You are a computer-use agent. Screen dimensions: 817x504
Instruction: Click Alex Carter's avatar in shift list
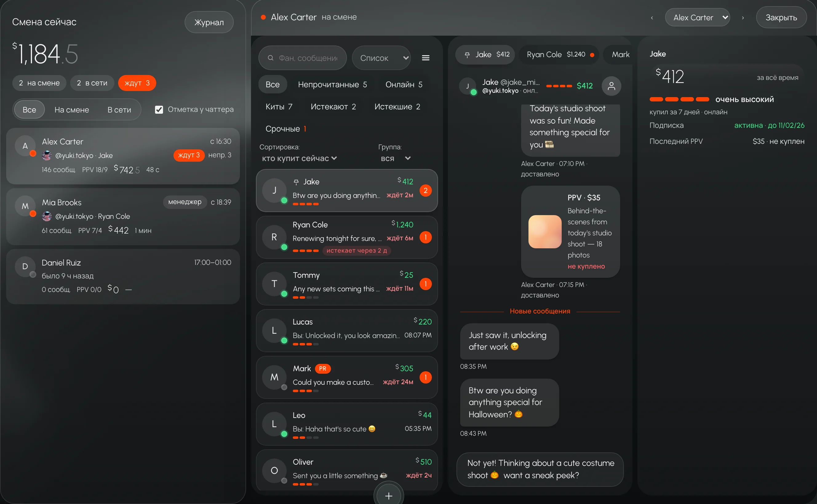25,146
